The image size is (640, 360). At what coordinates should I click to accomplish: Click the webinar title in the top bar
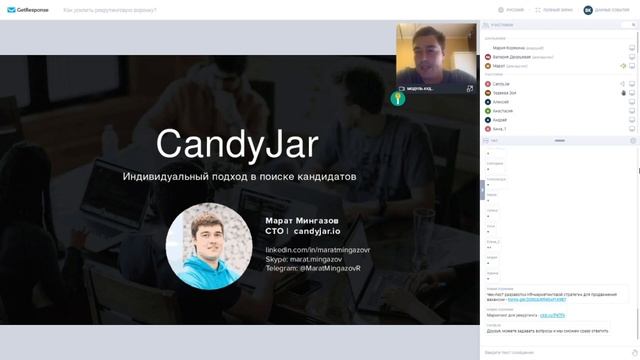pyautogui.click(x=110, y=10)
